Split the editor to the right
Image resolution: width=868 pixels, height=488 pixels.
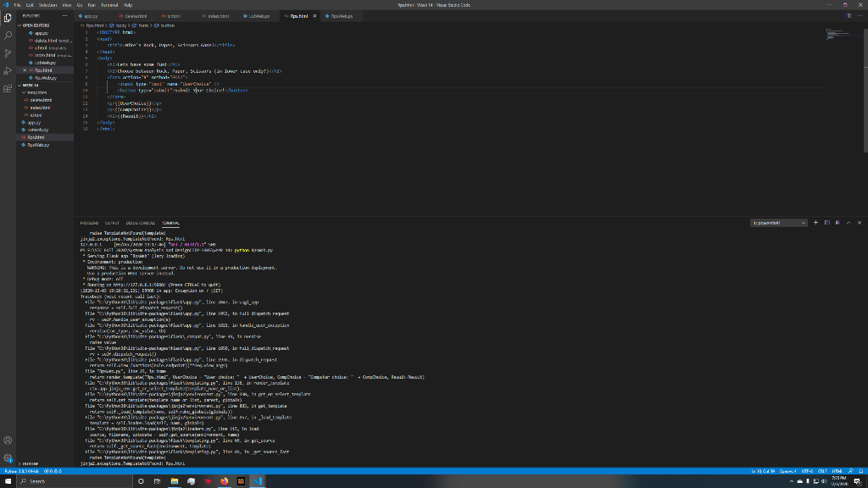[x=847, y=16]
